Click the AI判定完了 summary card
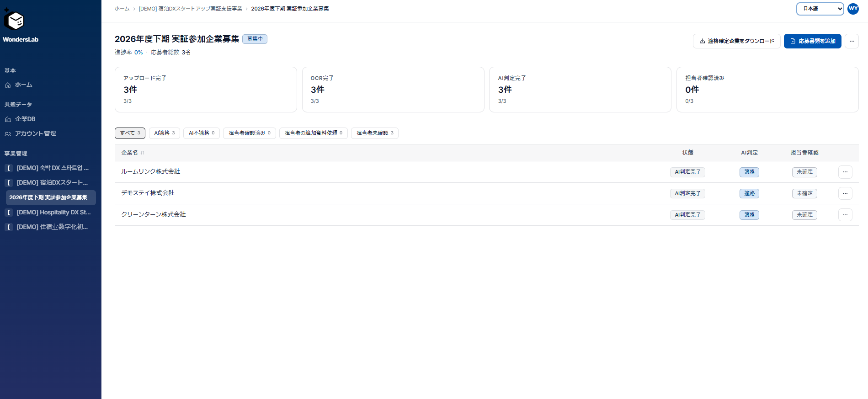Image resolution: width=868 pixels, height=399 pixels. click(580, 90)
